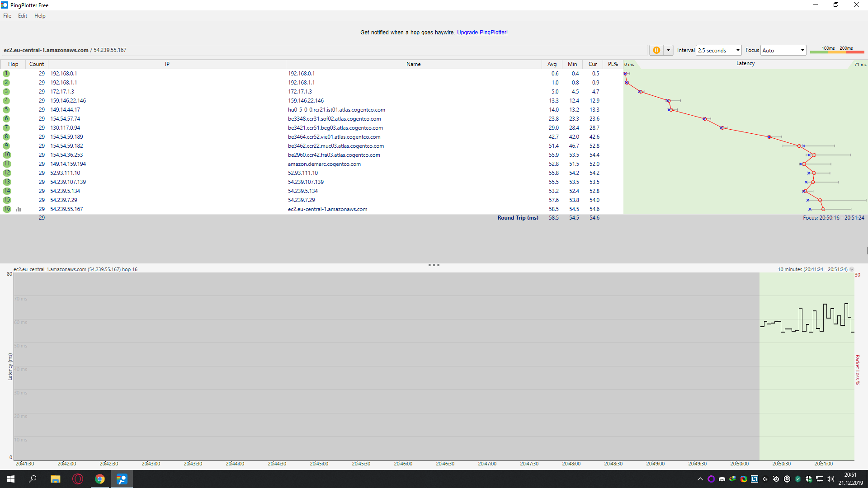The width and height of the screenshot is (868, 488).
Task: Open Google Chrome from the taskbar
Action: tap(100, 479)
